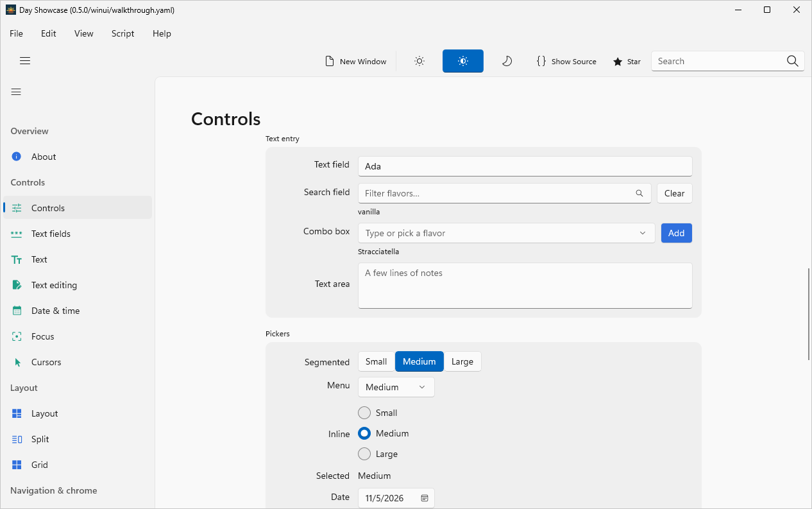Click the Layout grid icon in sidebar

[17, 413]
